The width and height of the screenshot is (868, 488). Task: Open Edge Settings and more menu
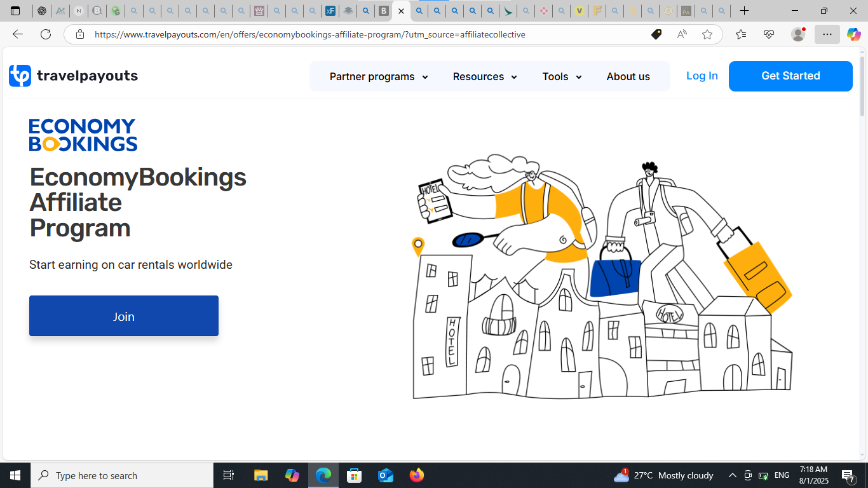827,34
